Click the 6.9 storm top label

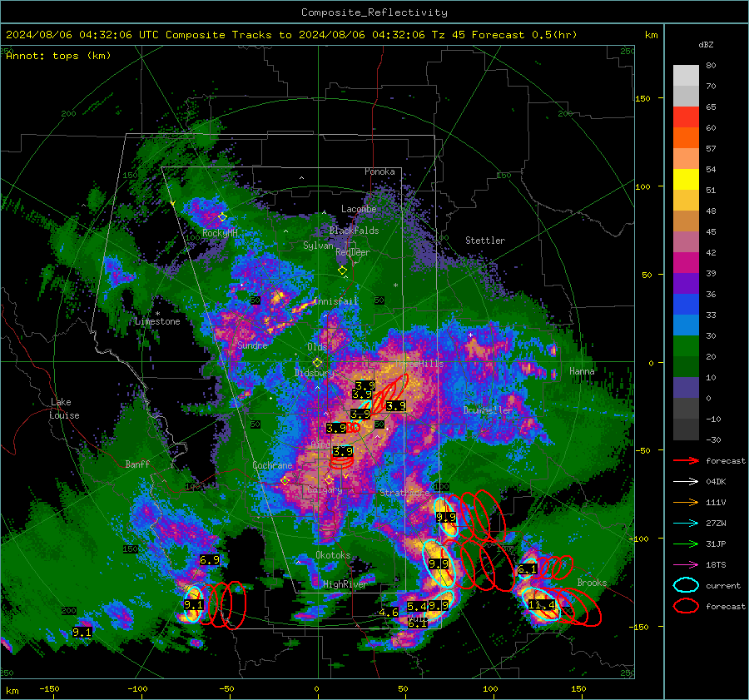(x=210, y=560)
